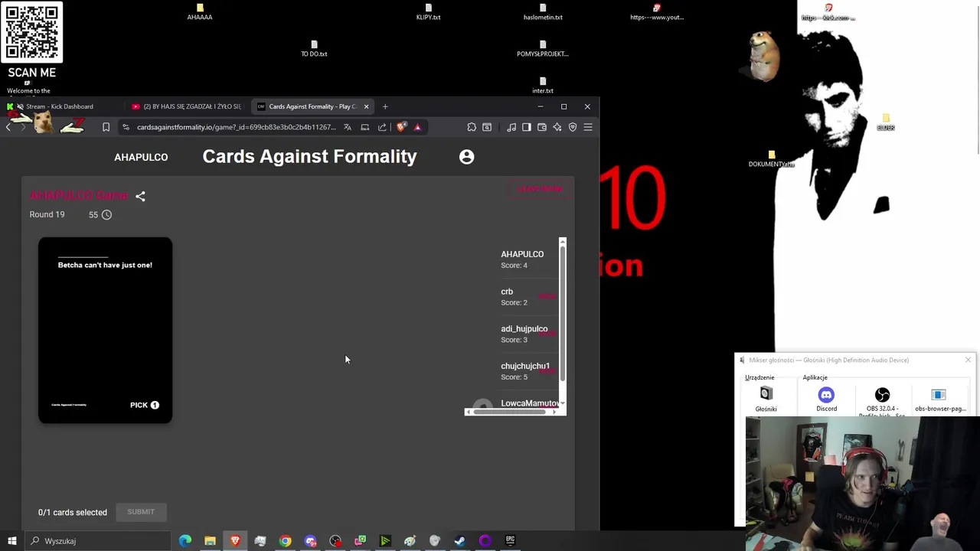Open Google Chrome from taskbar

(285, 541)
